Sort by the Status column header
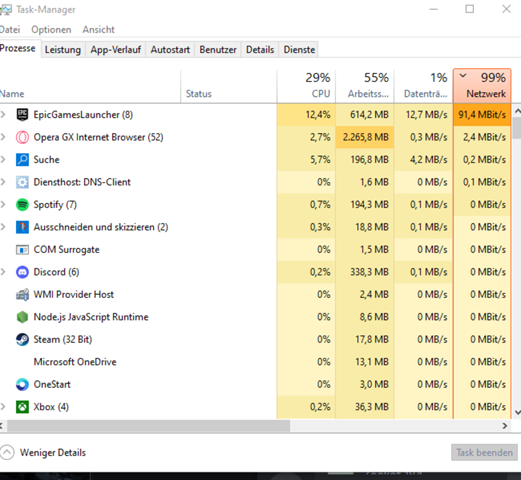521x480 pixels. click(229, 86)
